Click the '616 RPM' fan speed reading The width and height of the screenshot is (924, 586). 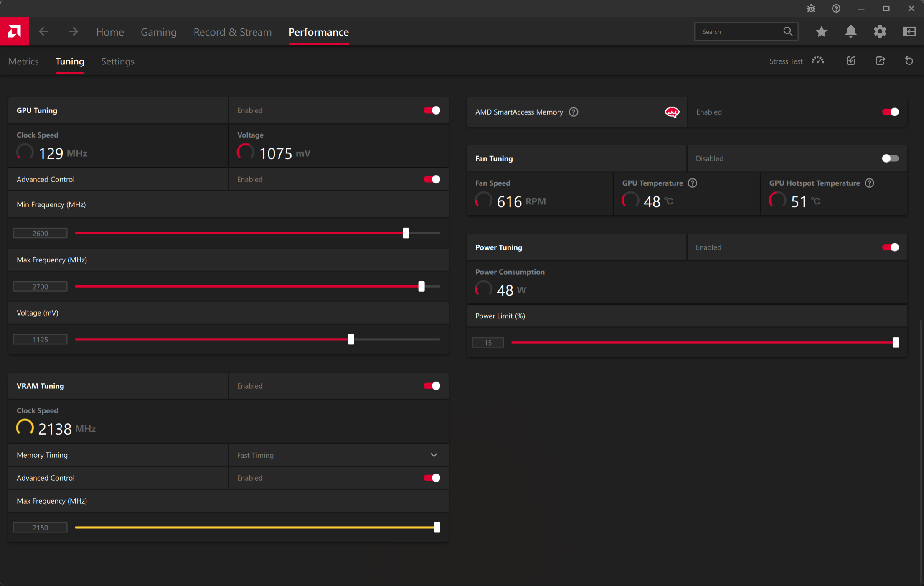coord(521,201)
